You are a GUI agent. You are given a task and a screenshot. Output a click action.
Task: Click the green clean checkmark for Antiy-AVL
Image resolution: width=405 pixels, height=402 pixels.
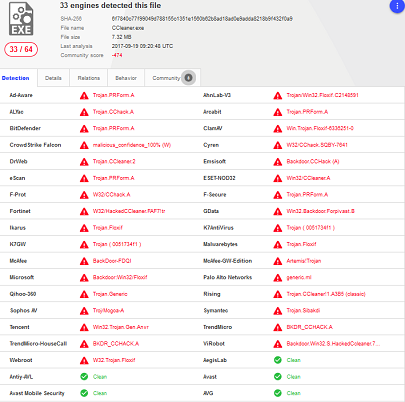pyautogui.click(x=84, y=377)
